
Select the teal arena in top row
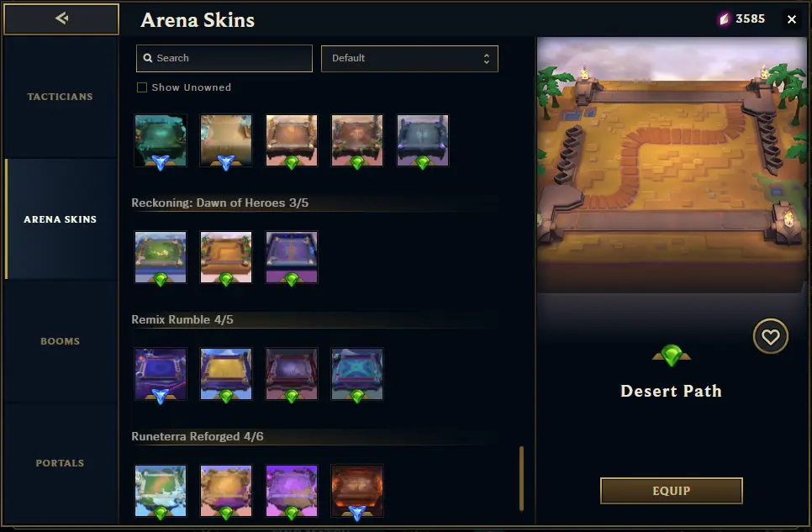(161, 140)
